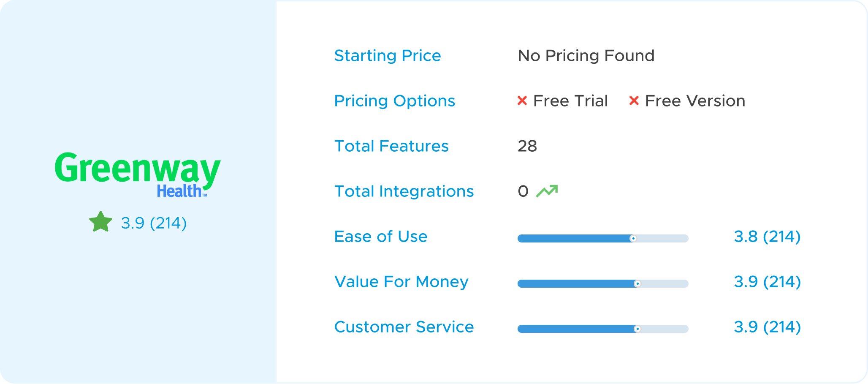
Task: Select the Value For Money label
Action: click(x=401, y=282)
